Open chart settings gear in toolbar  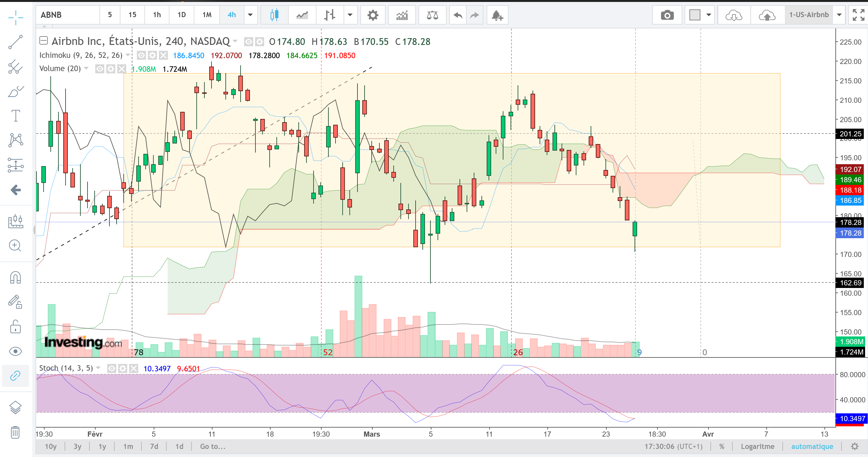[373, 15]
